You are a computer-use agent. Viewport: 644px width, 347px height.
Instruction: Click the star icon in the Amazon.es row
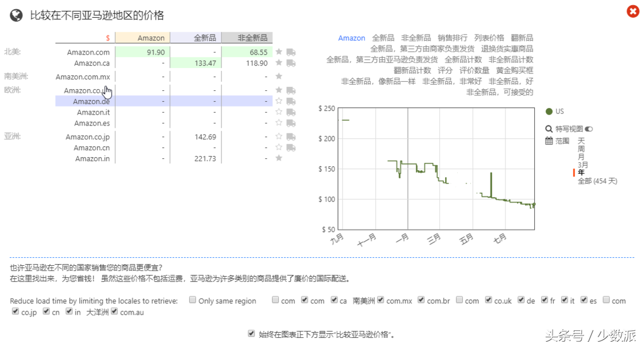279,123
